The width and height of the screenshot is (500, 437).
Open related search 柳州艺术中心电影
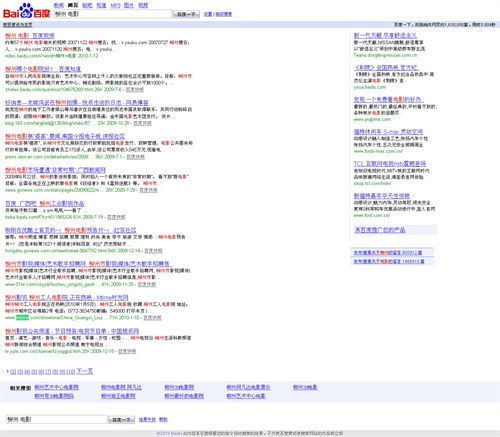[x=246, y=396]
